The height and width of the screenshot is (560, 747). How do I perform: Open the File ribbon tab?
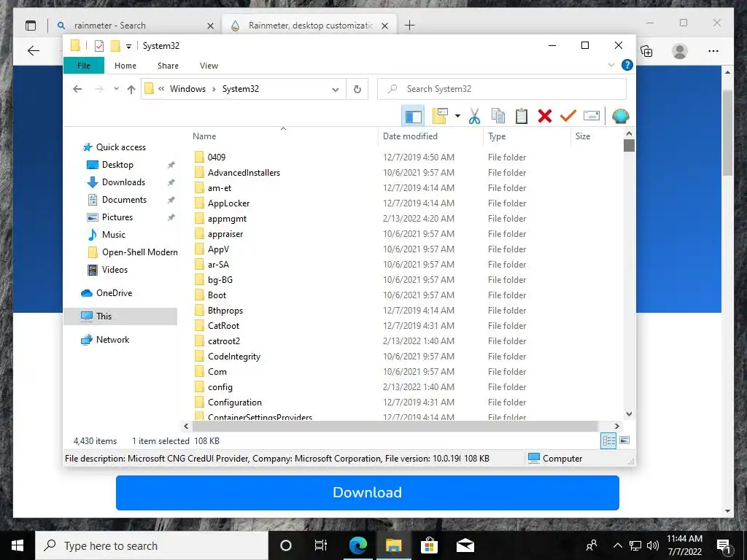click(x=84, y=66)
